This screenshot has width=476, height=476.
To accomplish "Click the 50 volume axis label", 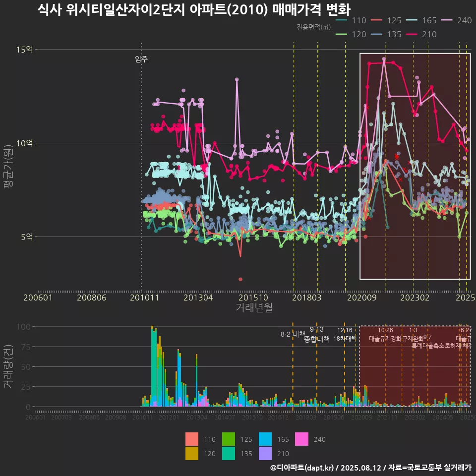I will click(x=26, y=367).
